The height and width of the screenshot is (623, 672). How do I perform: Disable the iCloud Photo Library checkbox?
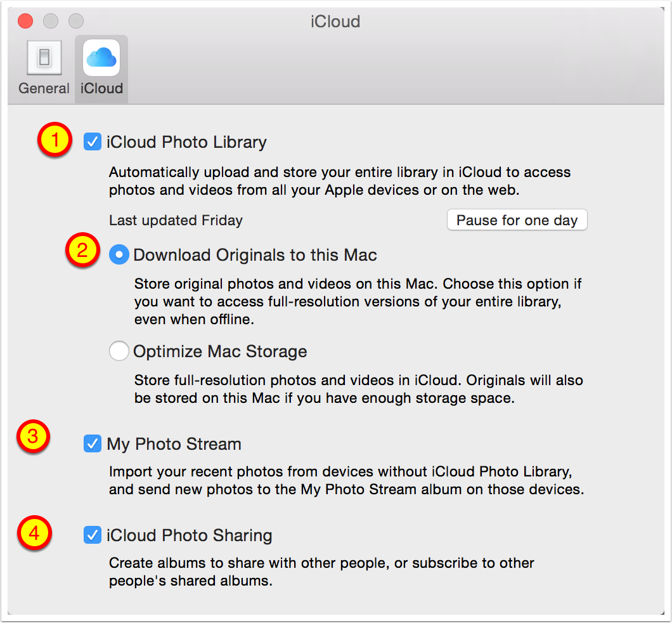coord(93,142)
